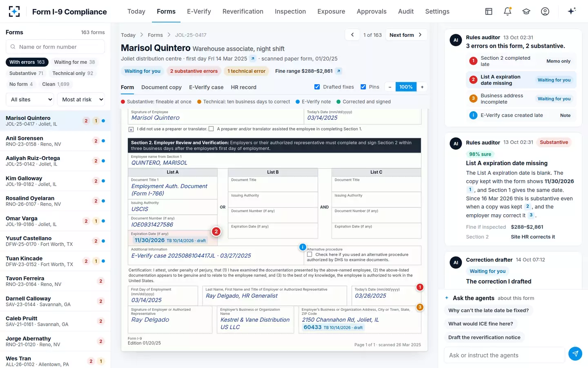The width and height of the screenshot is (588, 368).
Task: Expand the E-Verify case created late note
Action: tap(521, 115)
